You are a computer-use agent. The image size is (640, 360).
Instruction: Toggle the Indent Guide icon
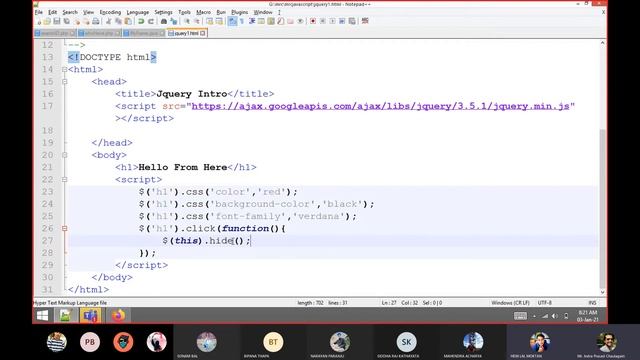(x=252, y=21)
